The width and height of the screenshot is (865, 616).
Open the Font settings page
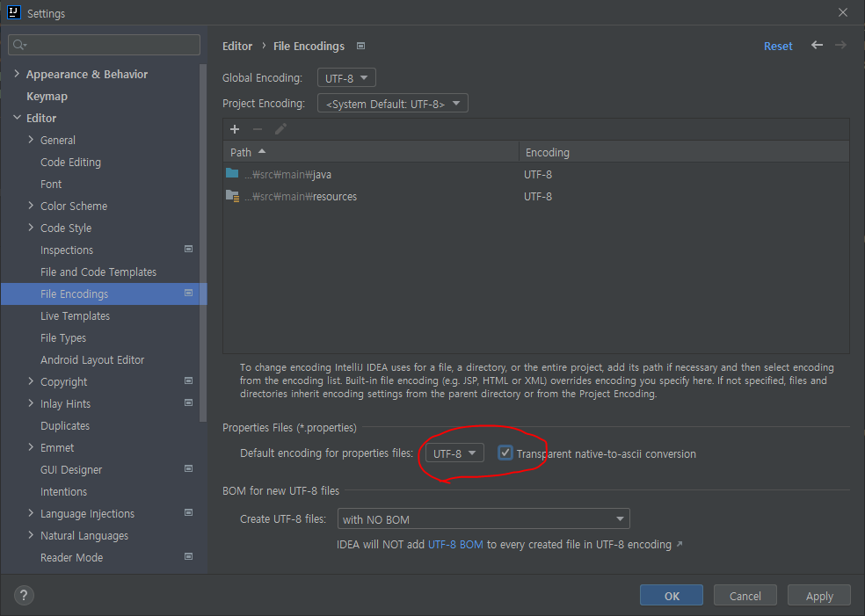pos(51,185)
